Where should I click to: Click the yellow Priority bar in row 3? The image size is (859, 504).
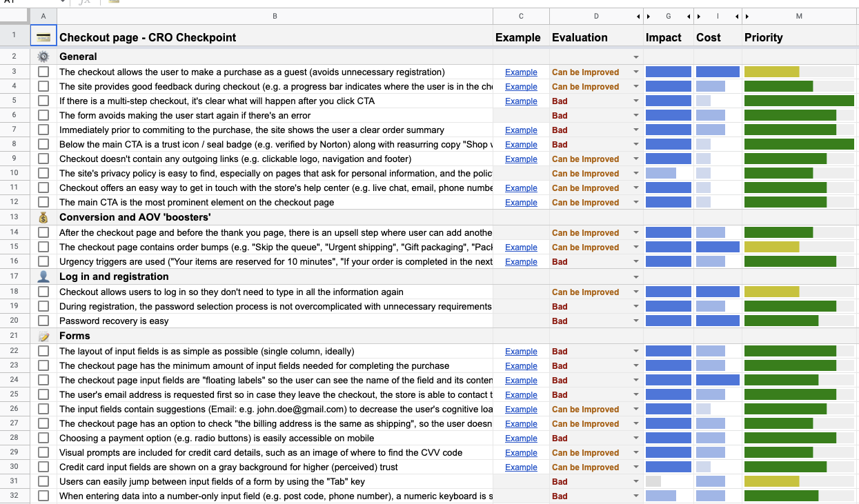point(771,72)
